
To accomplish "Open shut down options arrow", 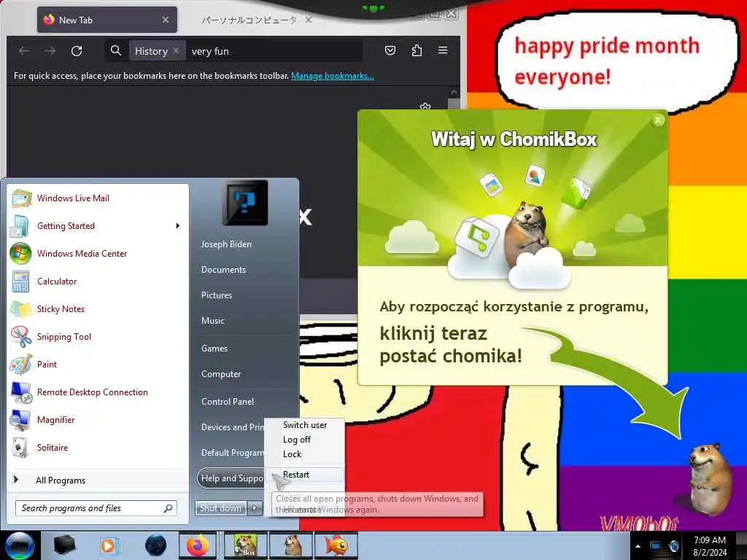I will click(255, 508).
